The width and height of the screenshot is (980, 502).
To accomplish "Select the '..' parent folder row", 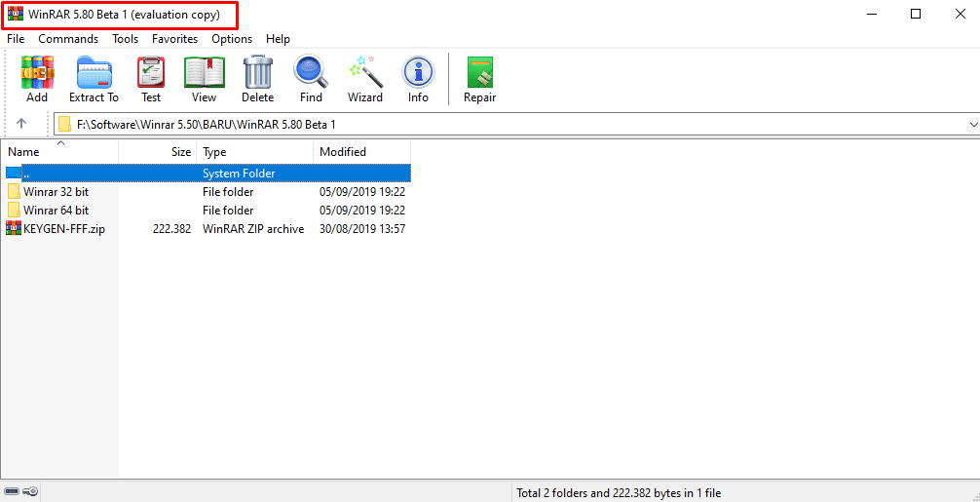I will click(x=207, y=173).
